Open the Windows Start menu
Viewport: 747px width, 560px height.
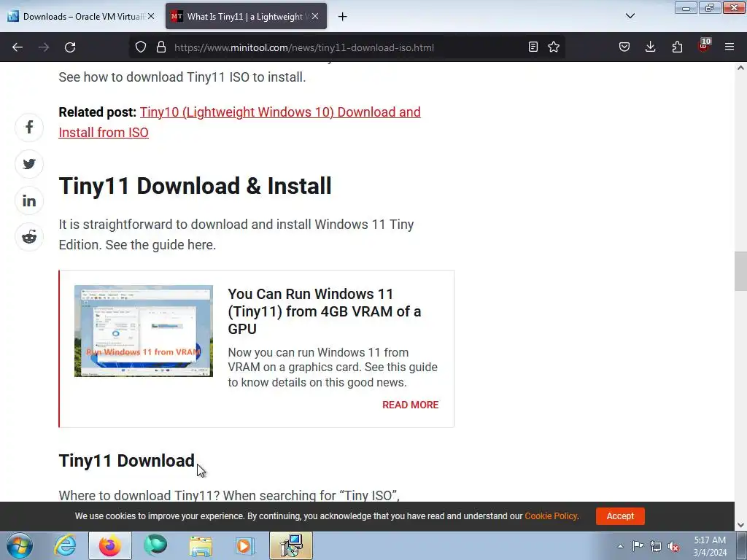20,545
